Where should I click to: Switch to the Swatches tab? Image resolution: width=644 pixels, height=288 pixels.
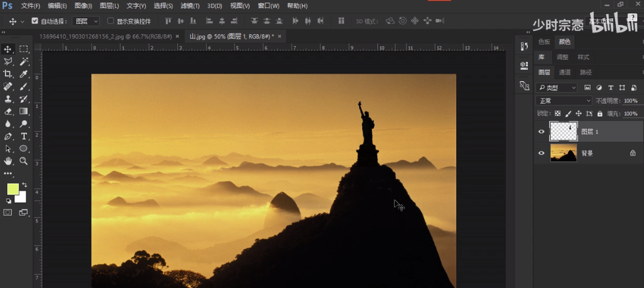pyautogui.click(x=544, y=41)
